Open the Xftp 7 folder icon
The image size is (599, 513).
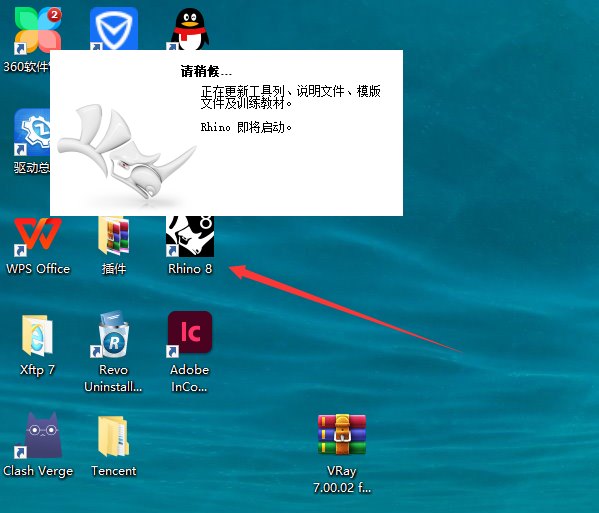(x=37, y=335)
